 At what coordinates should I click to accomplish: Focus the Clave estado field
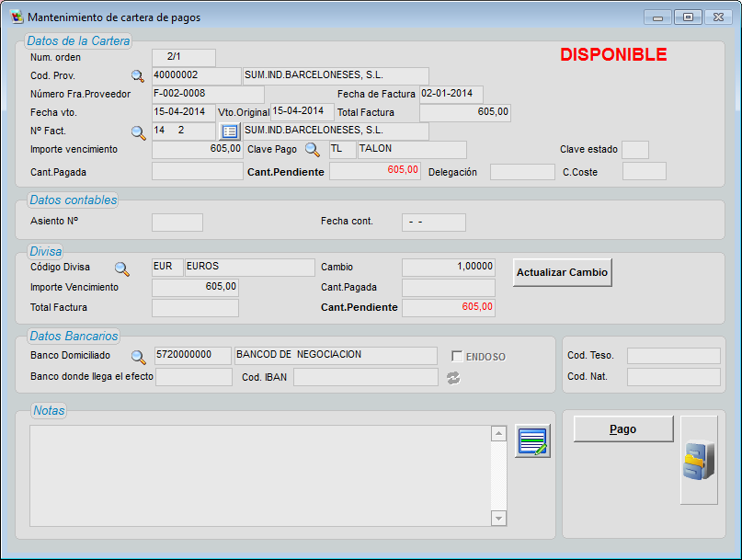[634, 150]
